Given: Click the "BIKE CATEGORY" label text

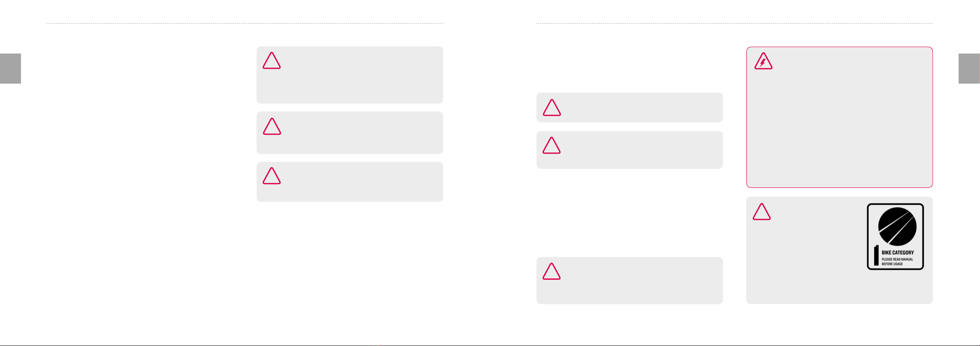Looking at the screenshot, I should pos(898,252).
